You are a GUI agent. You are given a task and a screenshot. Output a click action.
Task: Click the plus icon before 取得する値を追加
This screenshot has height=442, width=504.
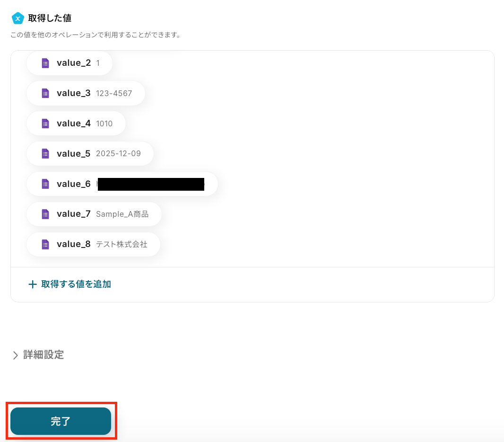pyautogui.click(x=33, y=284)
